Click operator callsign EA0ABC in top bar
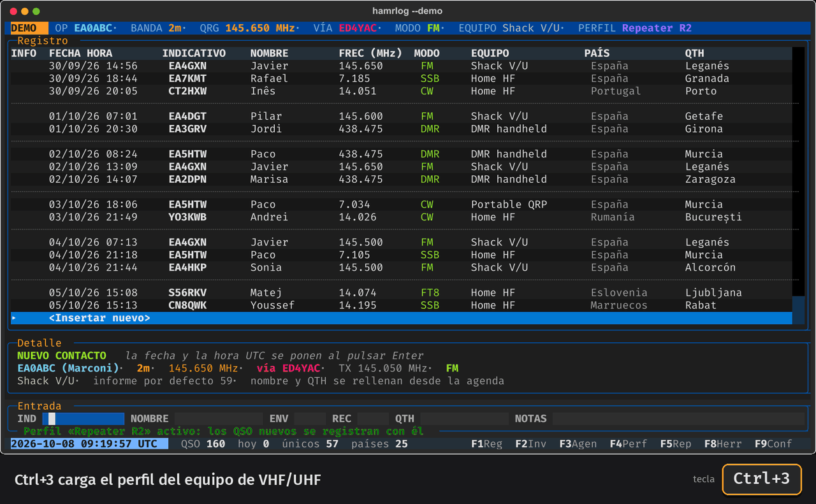Image resolution: width=816 pixels, height=504 pixels. click(93, 28)
